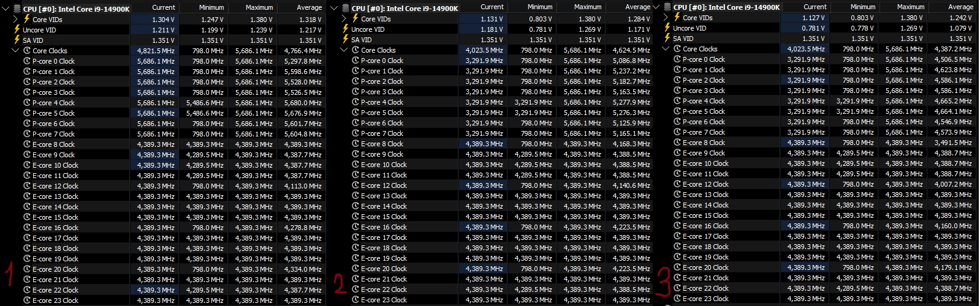Click the Core Clocks clock icon in middle panel
Screen dimensions: 980x306
pyautogui.click(x=355, y=50)
